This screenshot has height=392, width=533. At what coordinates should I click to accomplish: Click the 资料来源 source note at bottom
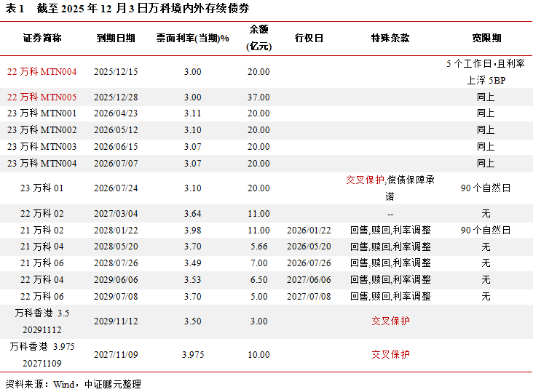(73, 384)
